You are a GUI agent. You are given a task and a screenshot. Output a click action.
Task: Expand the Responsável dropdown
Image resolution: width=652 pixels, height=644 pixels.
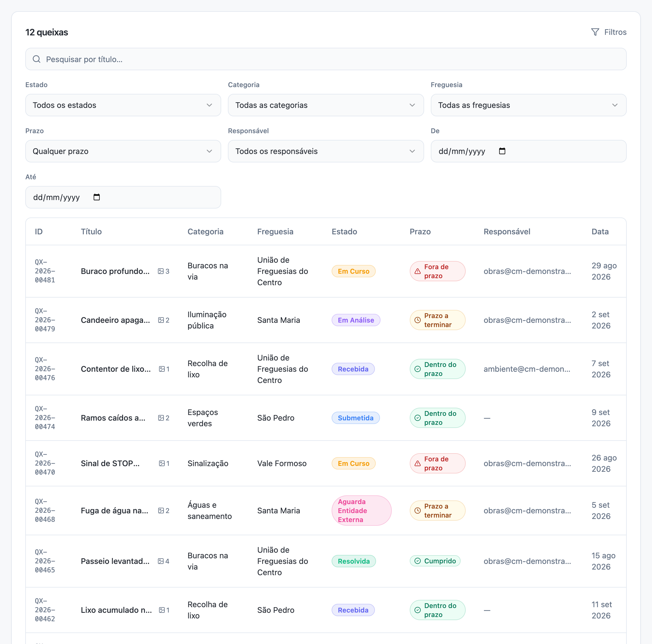326,151
